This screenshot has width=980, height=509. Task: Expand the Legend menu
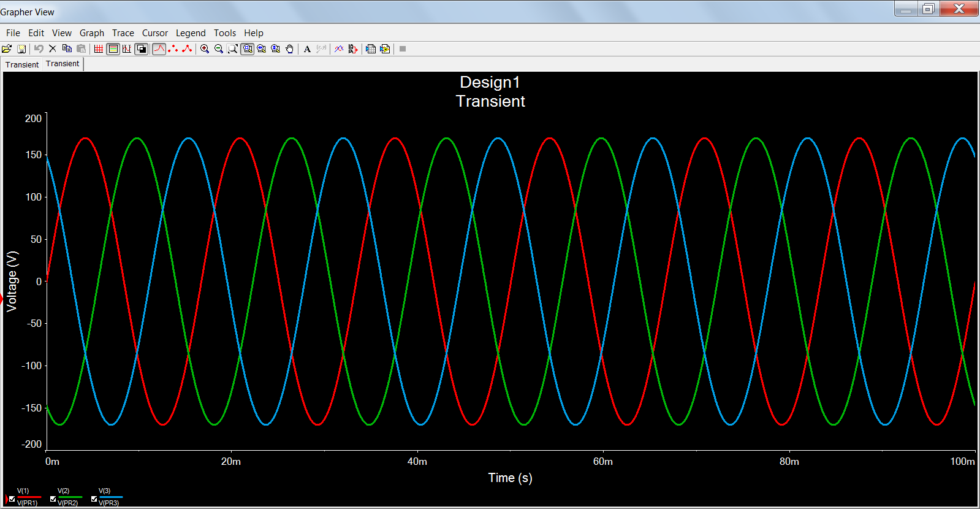[191, 33]
